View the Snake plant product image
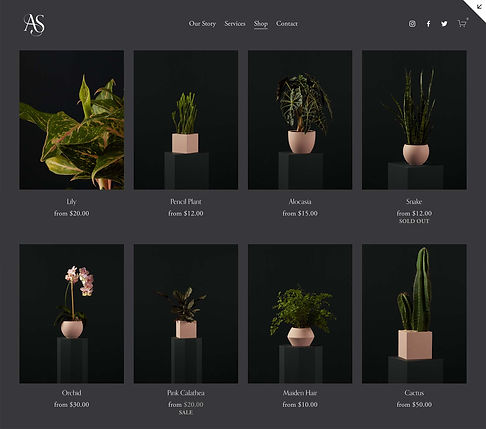This screenshot has width=486, height=429. [x=414, y=120]
